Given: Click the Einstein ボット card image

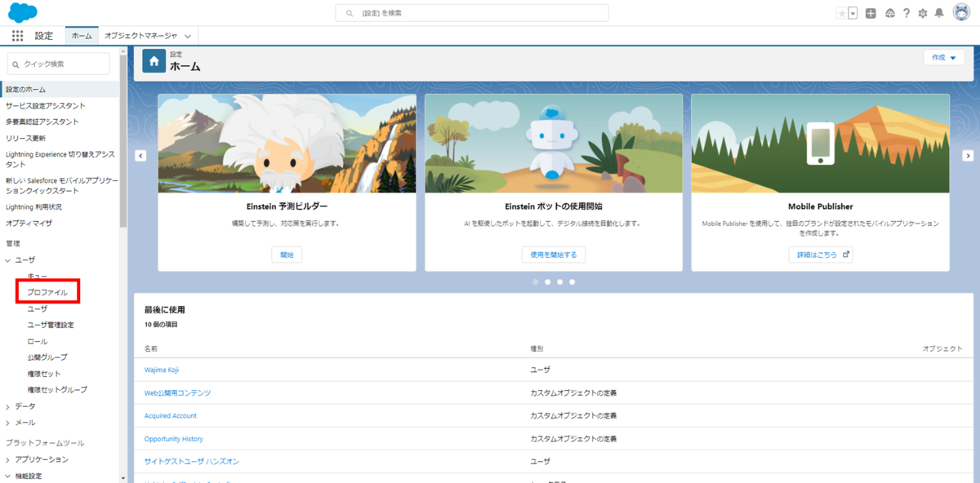Looking at the screenshot, I should tap(554, 143).
